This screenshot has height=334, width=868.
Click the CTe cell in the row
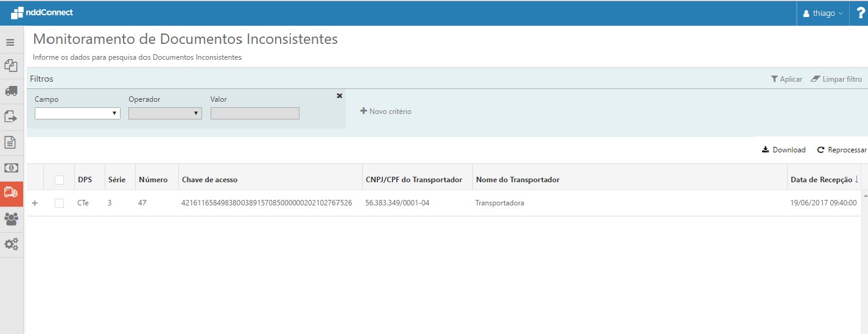[83, 203]
